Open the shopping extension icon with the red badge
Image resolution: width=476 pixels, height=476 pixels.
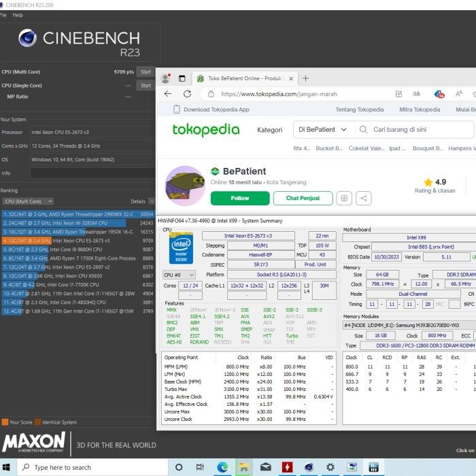coord(439,94)
